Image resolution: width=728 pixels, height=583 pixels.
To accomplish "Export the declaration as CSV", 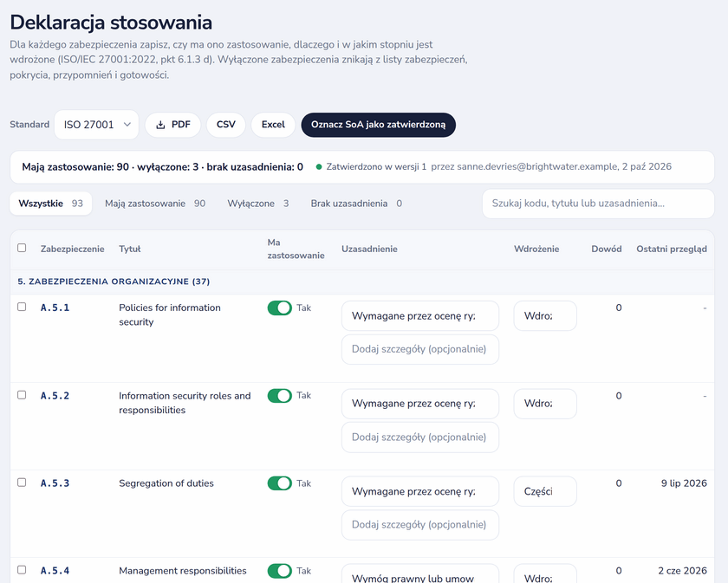I will pos(225,125).
